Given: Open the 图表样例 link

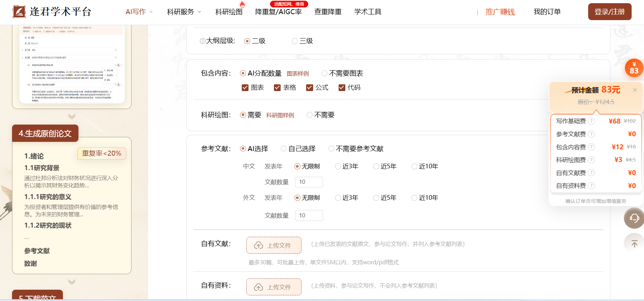Looking at the screenshot, I should [x=298, y=74].
